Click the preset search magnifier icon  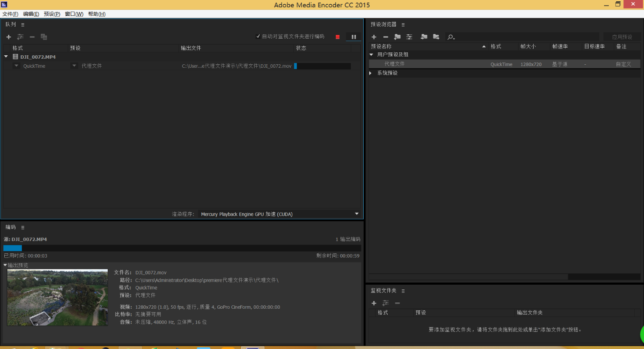pos(451,37)
